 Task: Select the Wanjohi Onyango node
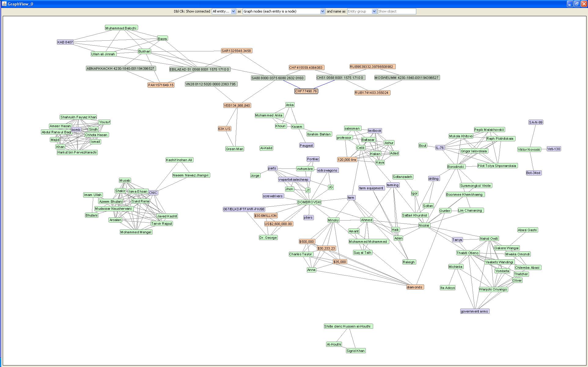pyautogui.click(x=493, y=289)
